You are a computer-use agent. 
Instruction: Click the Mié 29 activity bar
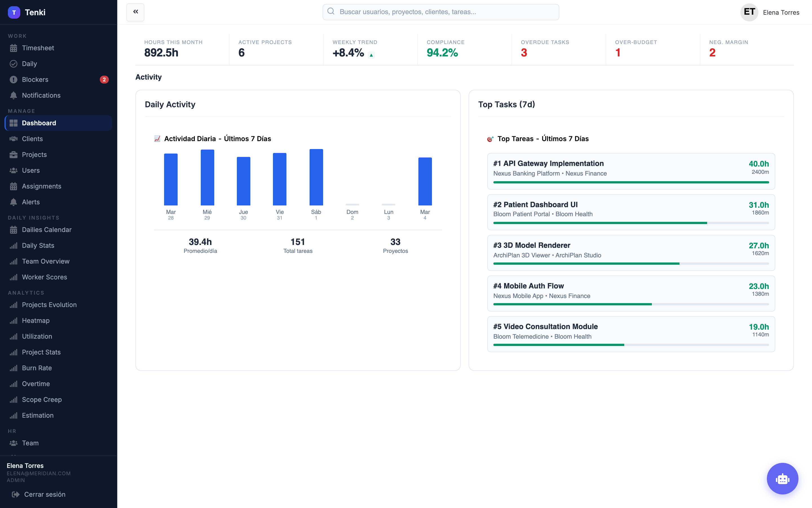[207, 178]
